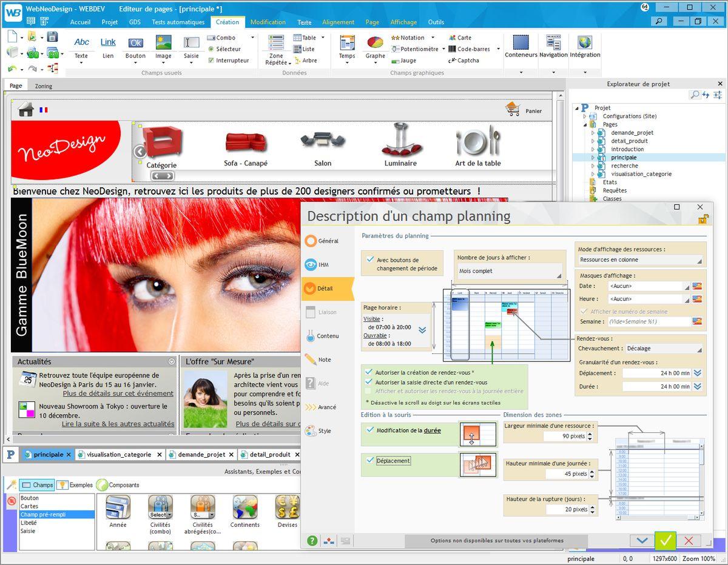The height and width of the screenshot is (565, 728).
Task: Validate dialog with the green checkmark
Action: coord(666,540)
